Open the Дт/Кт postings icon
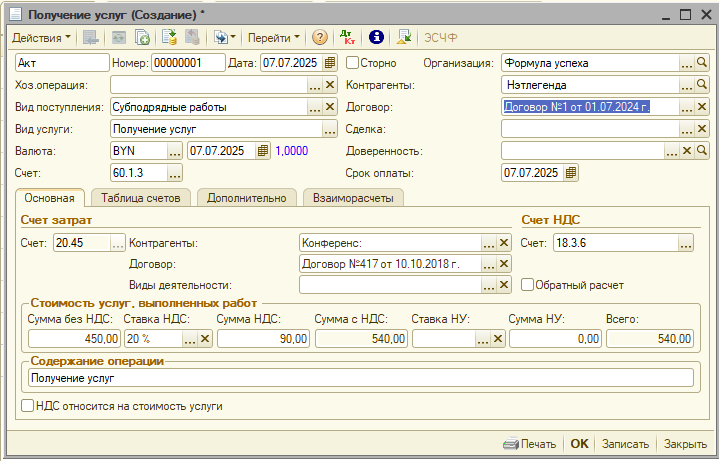Screen dimensions: 719x461 347,37
